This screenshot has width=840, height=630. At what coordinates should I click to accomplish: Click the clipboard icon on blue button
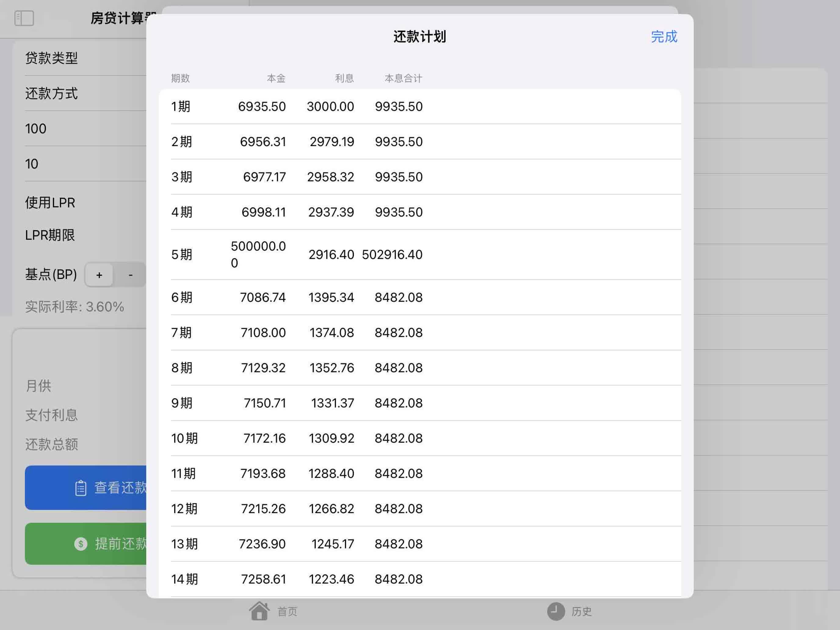(81, 488)
